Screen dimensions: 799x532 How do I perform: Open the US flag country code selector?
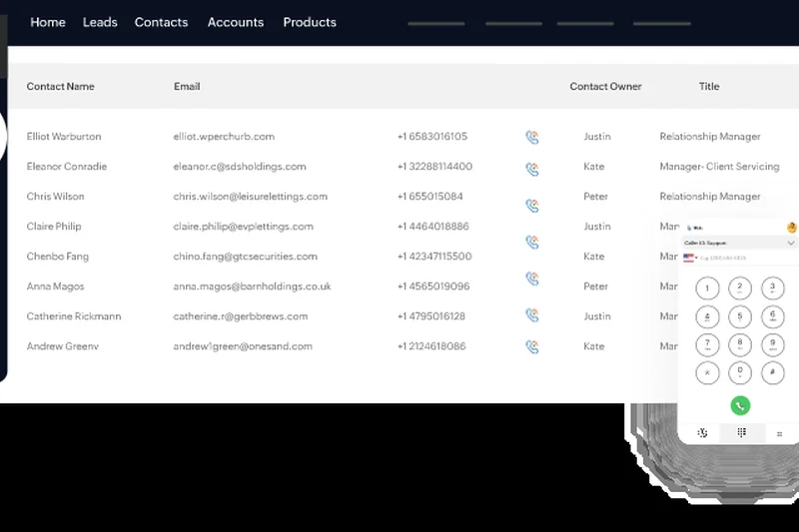click(x=689, y=258)
